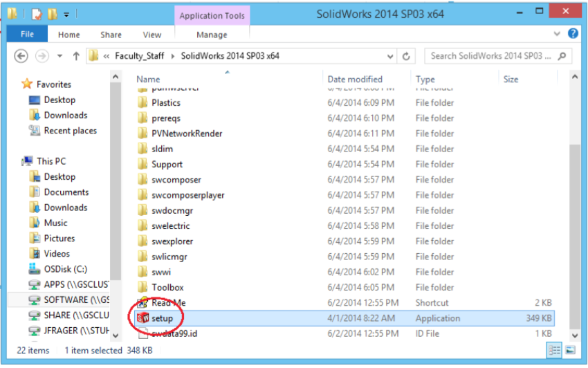Click Faculty_Staff in the address bar
Screen dimensions: 588x368
pyautogui.click(x=140, y=56)
